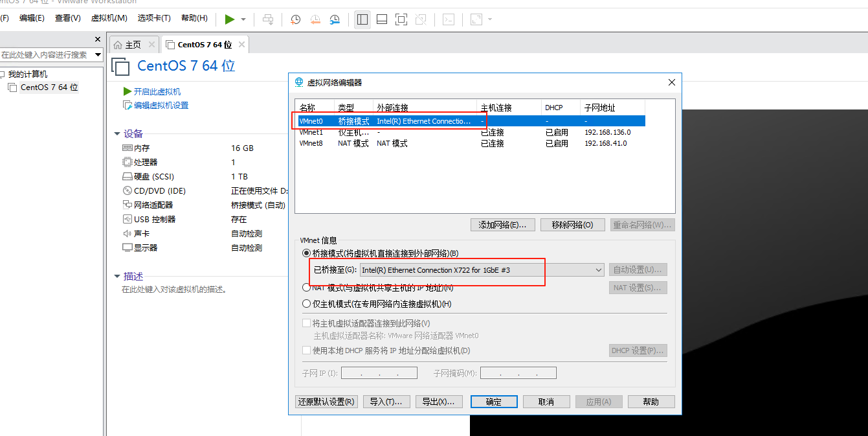Click the 显示器 display device icon

coord(127,247)
